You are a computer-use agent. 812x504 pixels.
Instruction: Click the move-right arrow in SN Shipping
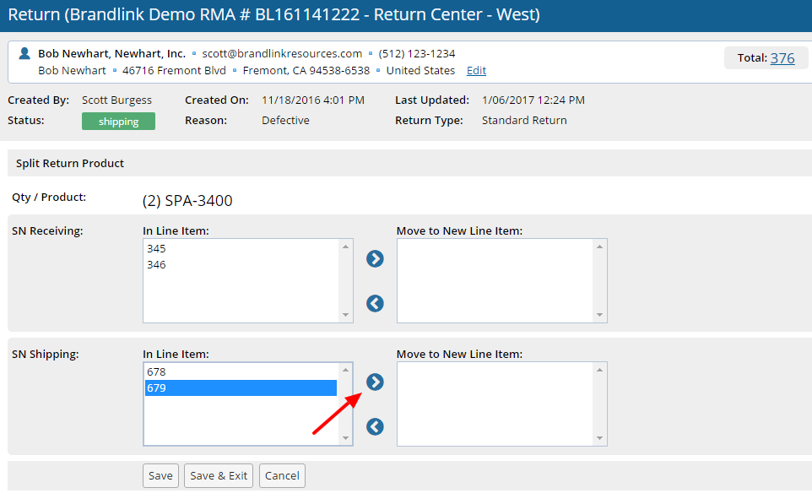coord(375,382)
